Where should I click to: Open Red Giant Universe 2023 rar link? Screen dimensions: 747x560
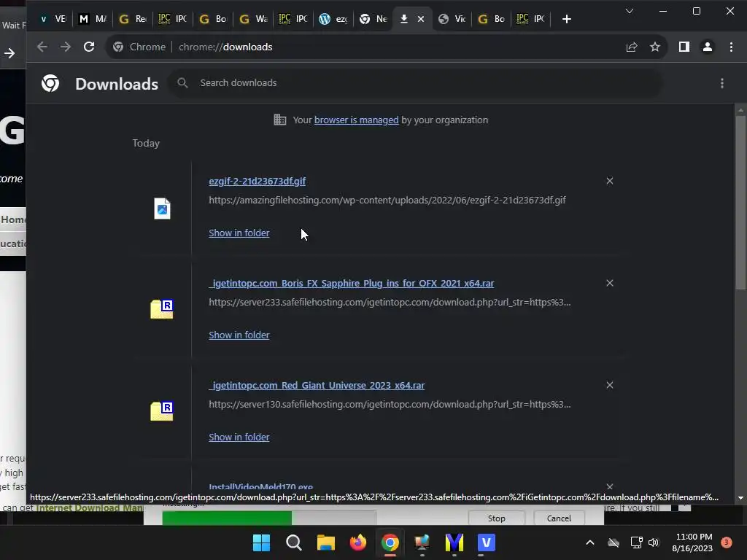[x=317, y=385]
